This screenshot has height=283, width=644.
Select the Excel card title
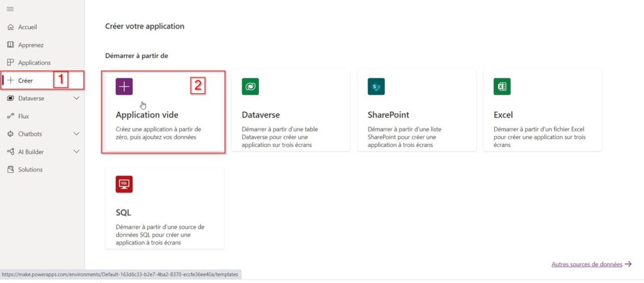click(x=503, y=115)
